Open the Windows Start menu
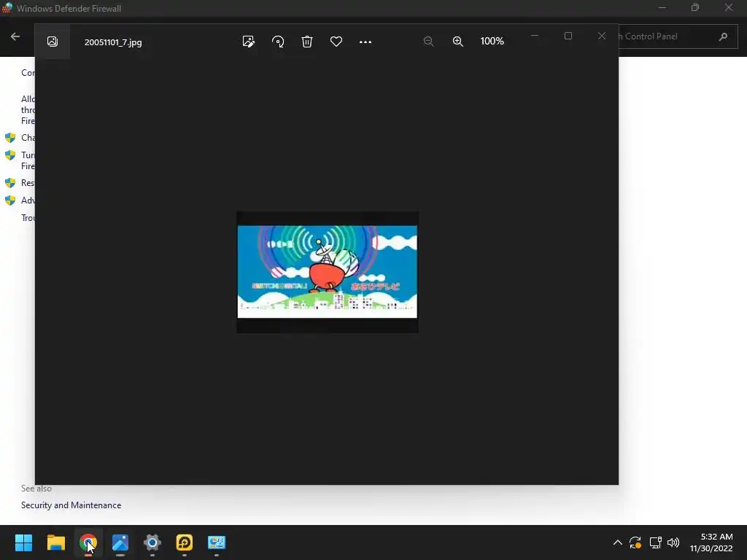 pos(23,542)
